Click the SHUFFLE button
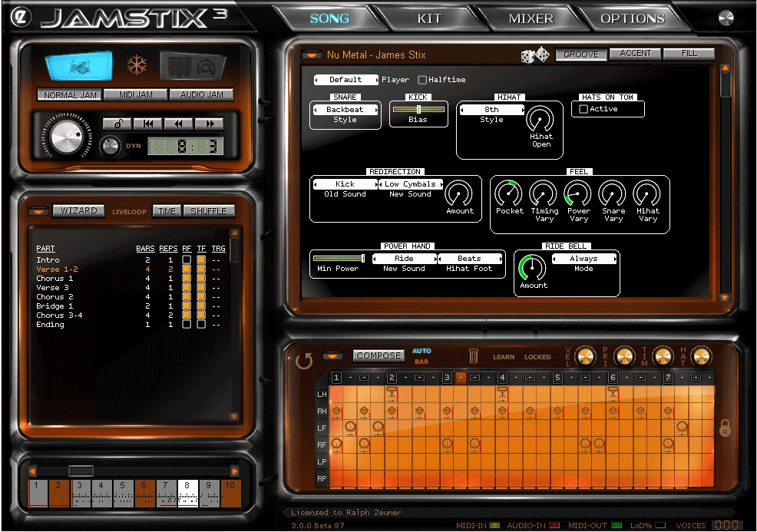This screenshot has width=757, height=532. (208, 211)
